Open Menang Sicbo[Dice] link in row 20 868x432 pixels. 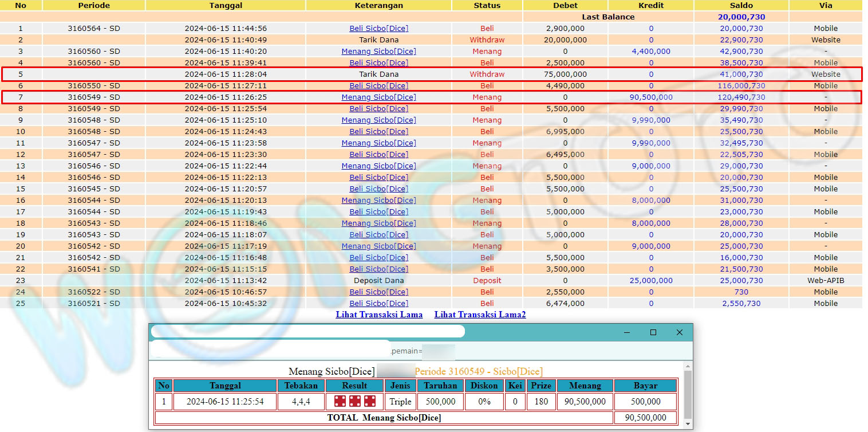point(378,246)
